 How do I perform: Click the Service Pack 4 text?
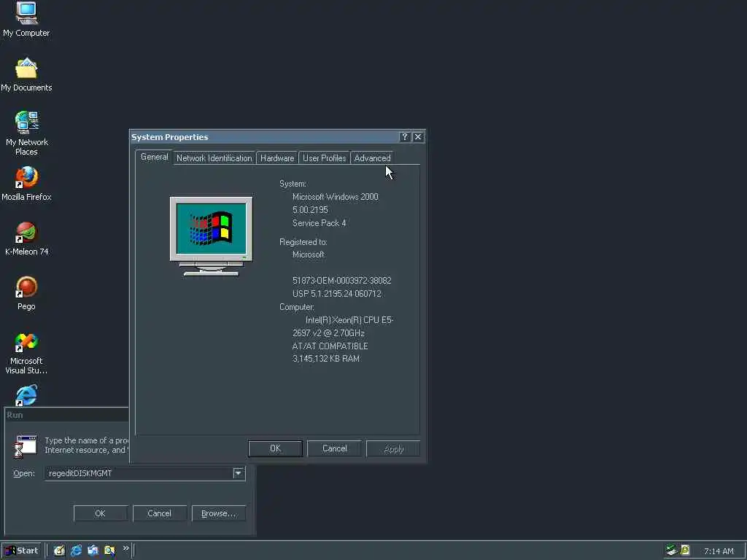tap(320, 223)
